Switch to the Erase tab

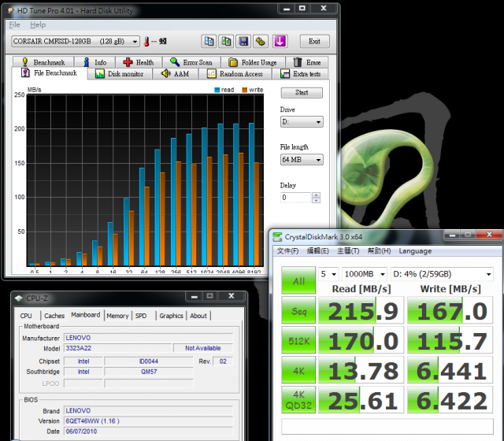[307, 62]
